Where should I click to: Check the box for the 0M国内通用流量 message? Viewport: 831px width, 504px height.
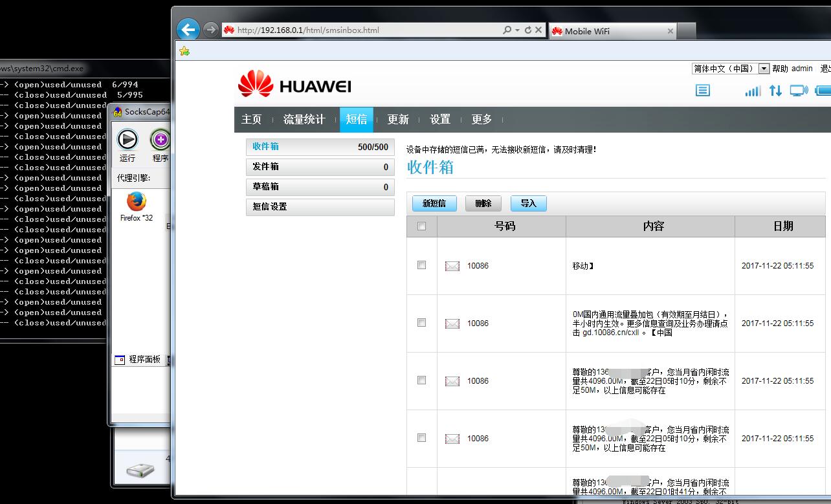[422, 323]
